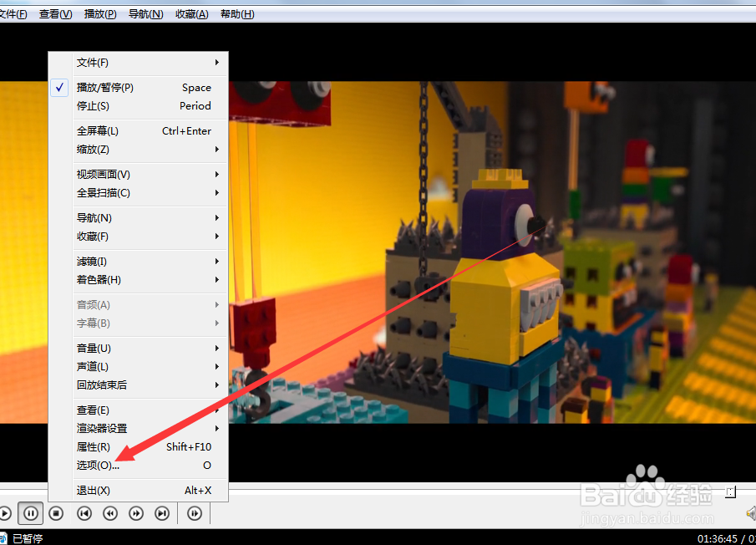Image resolution: width=756 pixels, height=545 pixels.
Task: Click the skip to previous file icon
Action: [84, 513]
